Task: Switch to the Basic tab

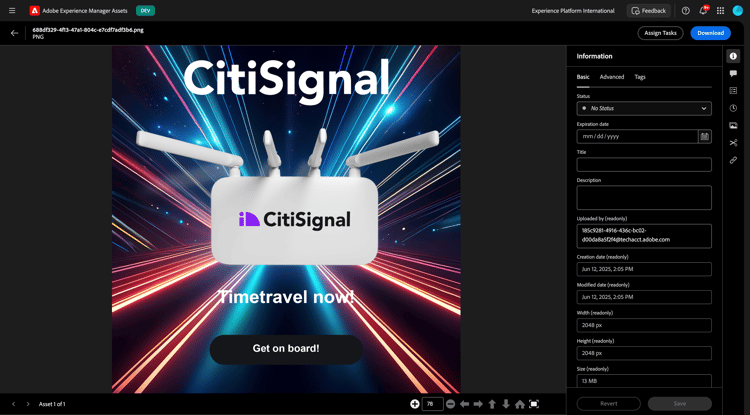Action: tap(583, 76)
